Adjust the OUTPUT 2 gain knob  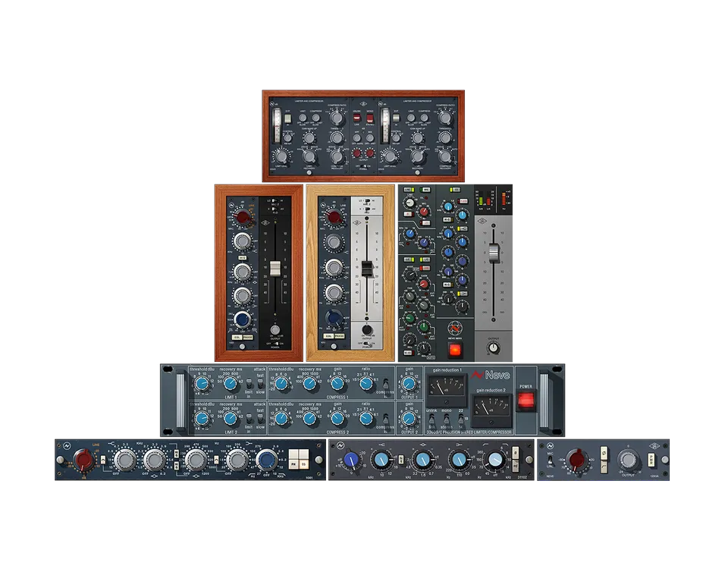click(x=409, y=419)
